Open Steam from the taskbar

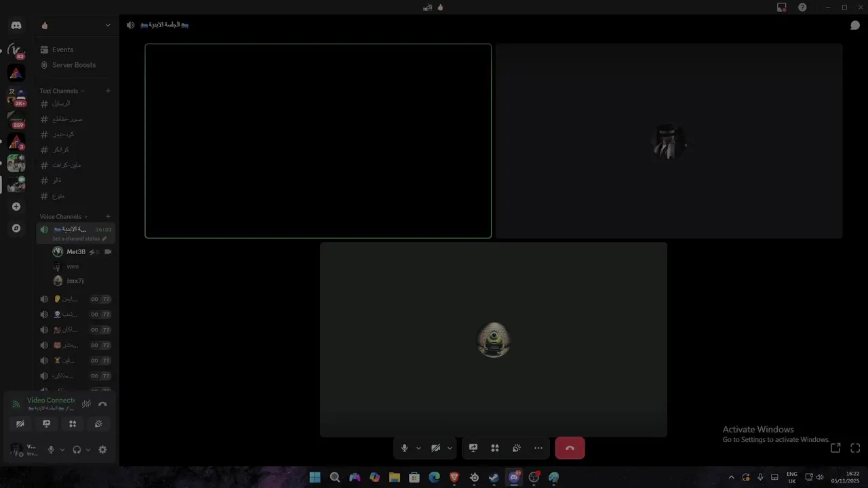pyautogui.click(x=494, y=477)
